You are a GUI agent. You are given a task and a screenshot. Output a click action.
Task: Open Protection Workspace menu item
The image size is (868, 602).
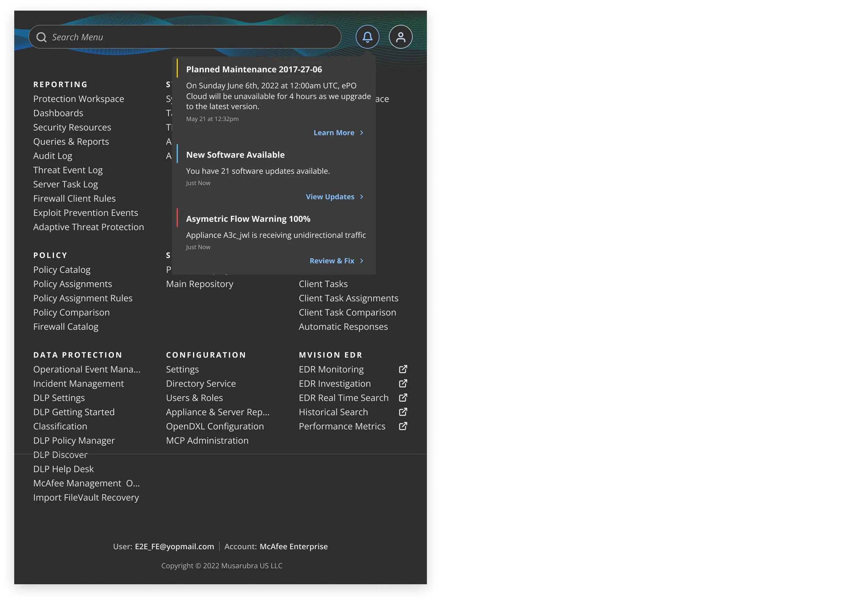pos(78,99)
